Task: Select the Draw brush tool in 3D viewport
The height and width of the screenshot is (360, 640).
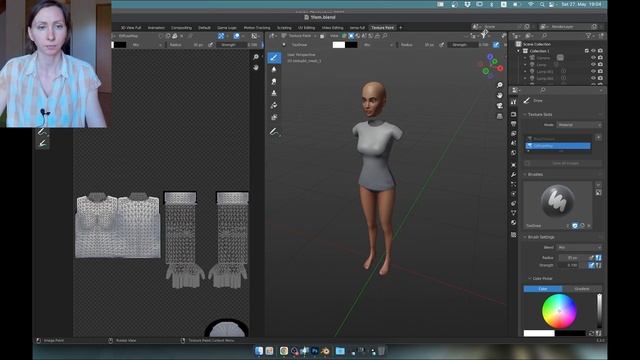Action: (274, 58)
